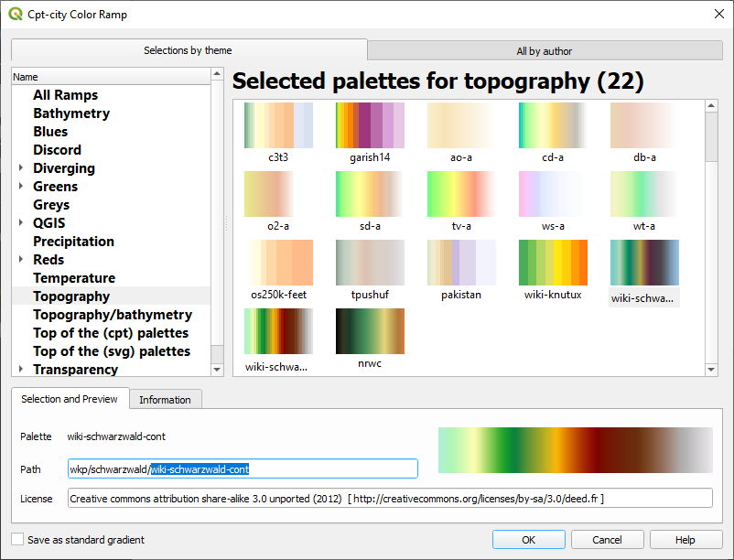Viewport: 734px width, 560px height.
Task: Select the nrwc color ramp
Action: tap(370, 331)
